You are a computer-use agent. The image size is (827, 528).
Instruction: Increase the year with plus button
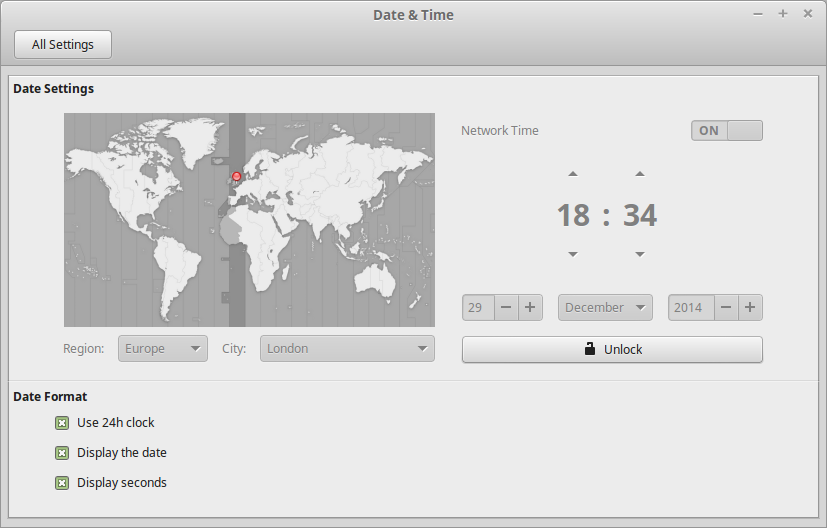click(750, 308)
